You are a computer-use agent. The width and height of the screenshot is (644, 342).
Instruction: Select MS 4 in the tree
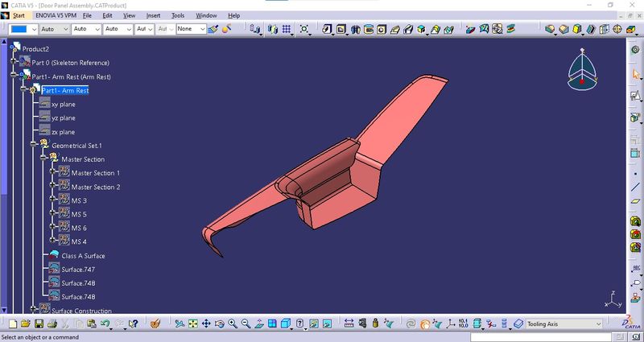[x=79, y=242]
